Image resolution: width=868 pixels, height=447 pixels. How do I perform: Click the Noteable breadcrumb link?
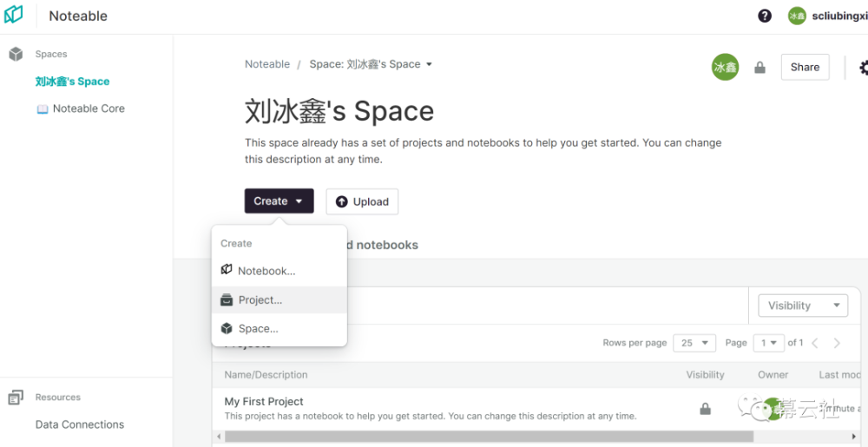tap(267, 64)
